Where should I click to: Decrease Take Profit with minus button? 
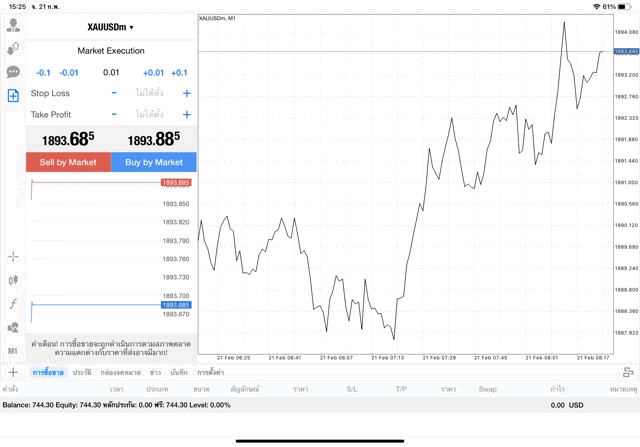point(114,115)
